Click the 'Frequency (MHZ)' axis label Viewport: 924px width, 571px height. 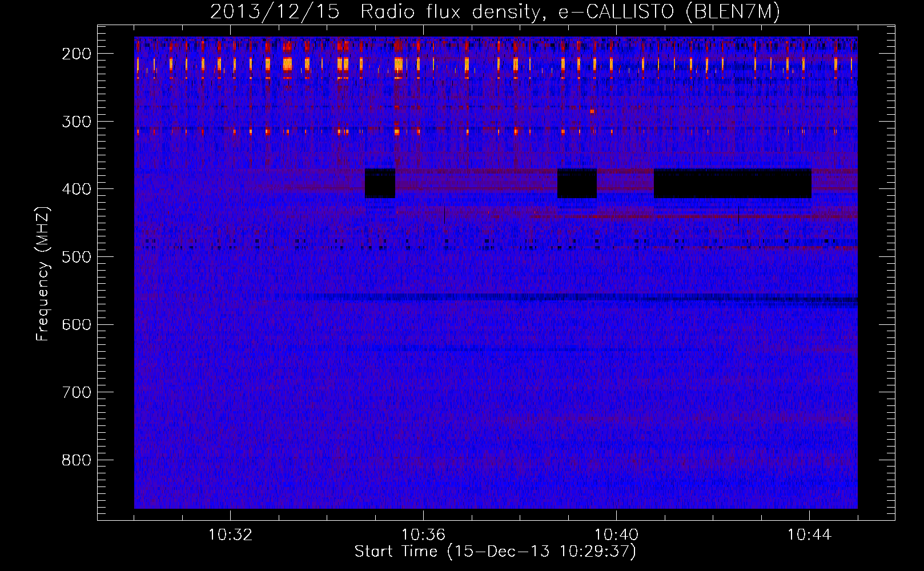click(x=43, y=274)
